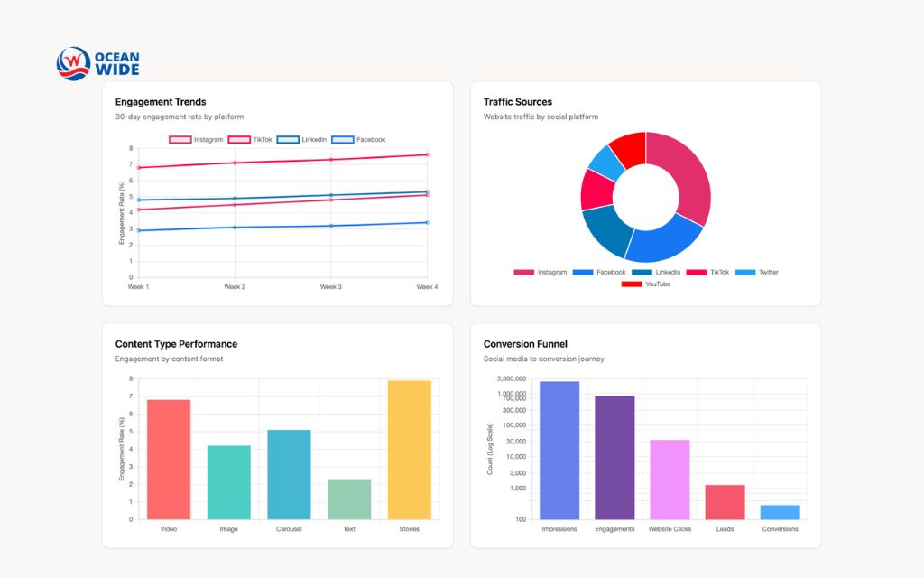Click the Week 1 axis label
The height and width of the screenshot is (578, 924).
coord(138,286)
